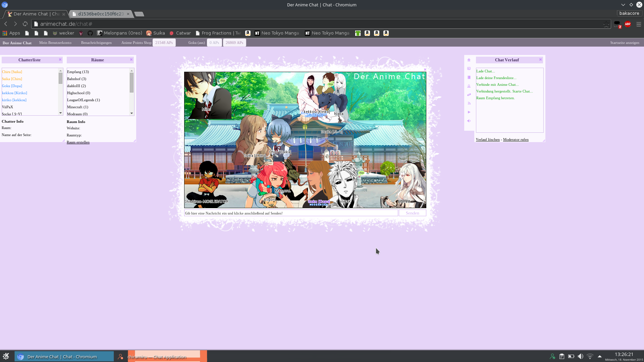644x362 pixels.
Task: Go back with browser back arrow
Action: [x=6, y=24]
